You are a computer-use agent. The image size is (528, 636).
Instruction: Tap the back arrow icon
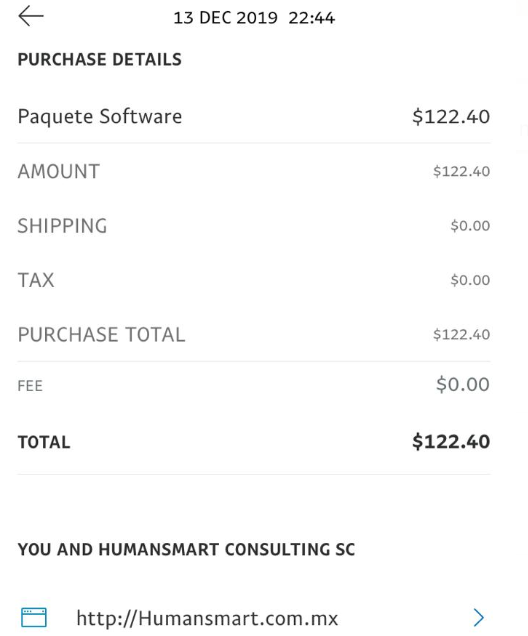pyautogui.click(x=31, y=16)
